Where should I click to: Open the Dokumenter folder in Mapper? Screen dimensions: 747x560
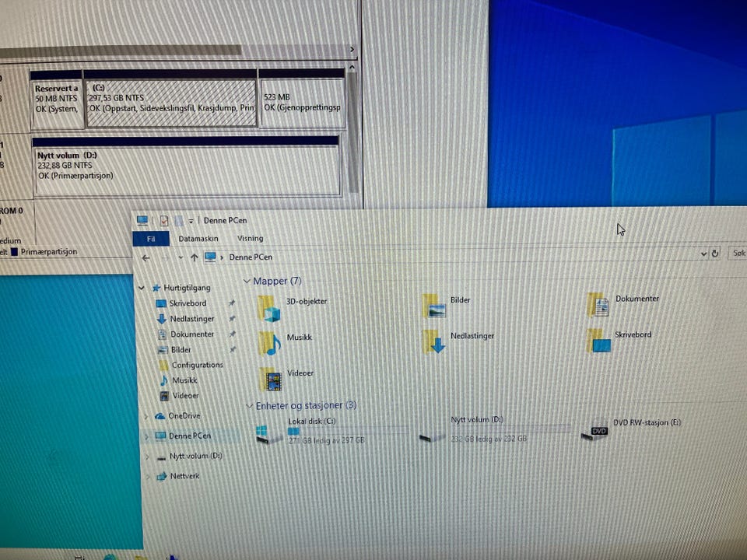(623, 305)
